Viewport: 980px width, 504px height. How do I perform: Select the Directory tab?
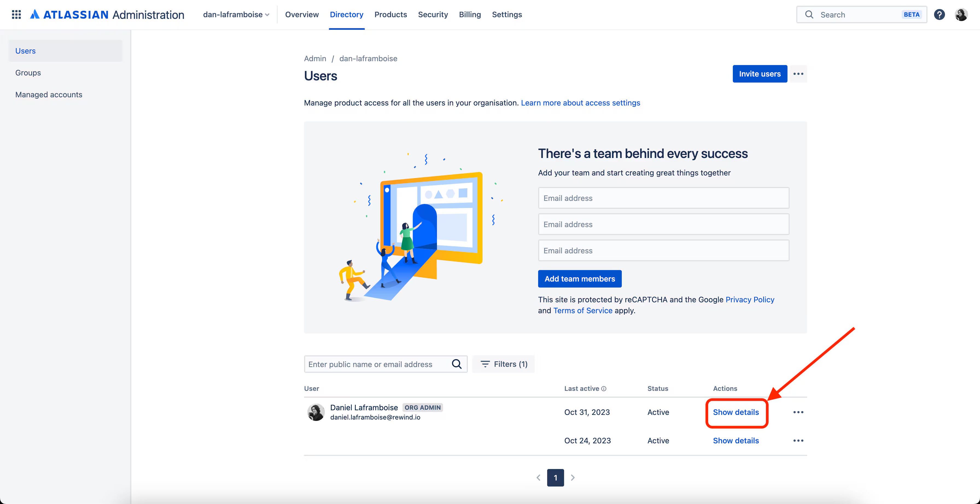coord(346,14)
